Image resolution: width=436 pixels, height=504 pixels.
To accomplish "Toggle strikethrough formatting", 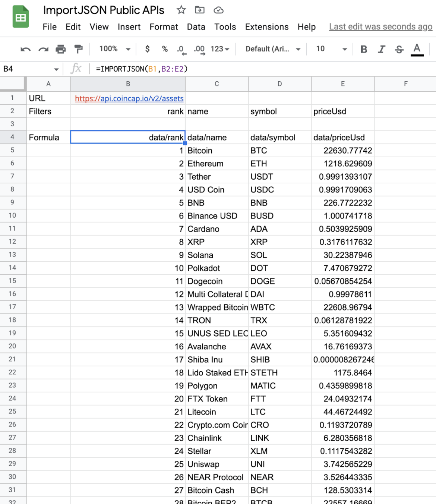I will [x=399, y=49].
